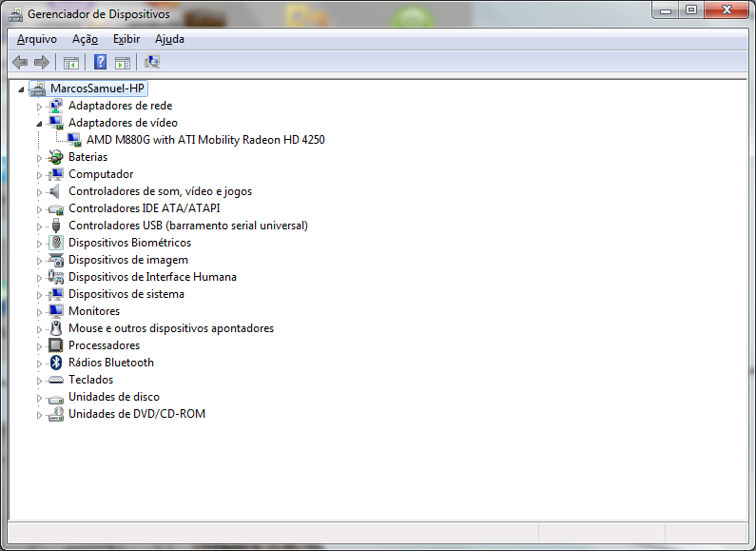
Task: Expand the Unidades de disco node
Action: pyautogui.click(x=40, y=398)
